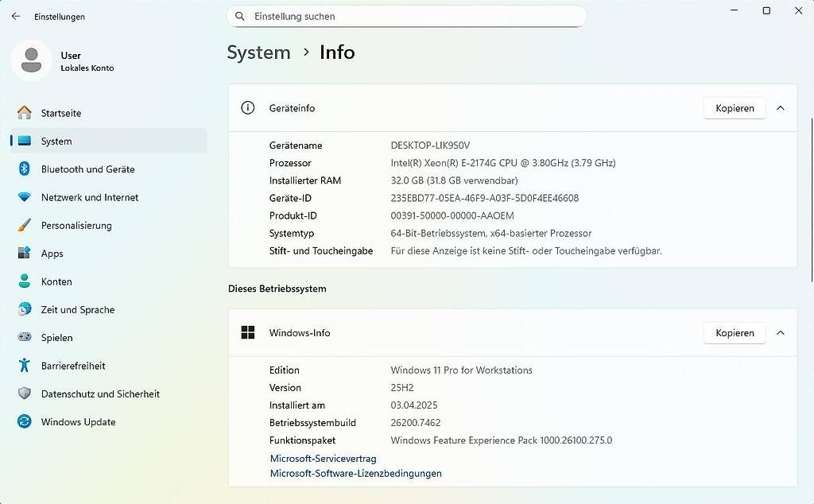Image resolution: width=814 pixels, height=504 pixels.
Task: Copy the Geräteinfo details with Kopieren
Action: [x=734, y=108]
